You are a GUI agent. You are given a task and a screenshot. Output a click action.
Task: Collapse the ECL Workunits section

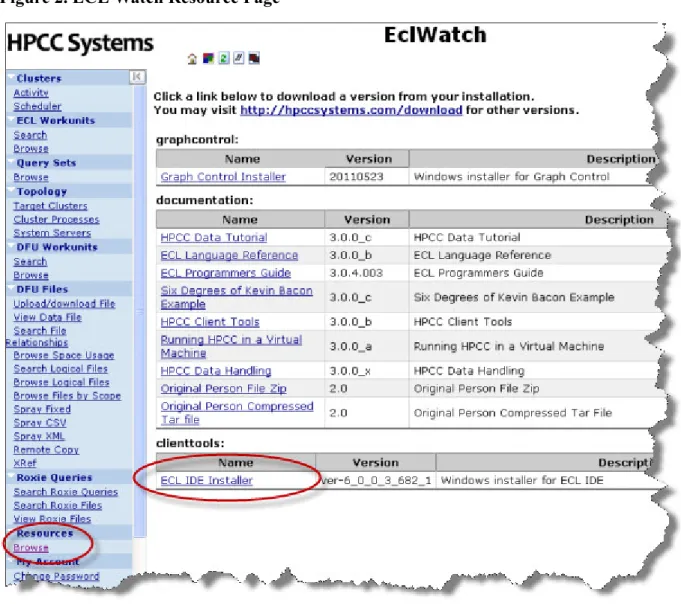[10, 120]
